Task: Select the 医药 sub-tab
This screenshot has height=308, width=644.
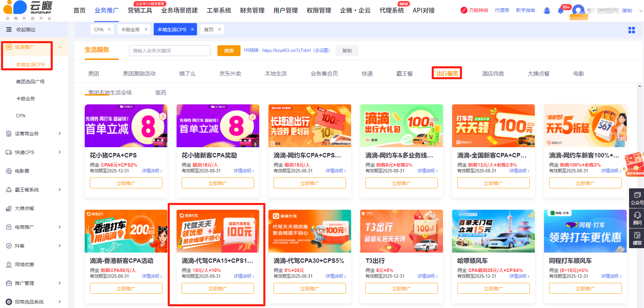Action: coord(161,92)
